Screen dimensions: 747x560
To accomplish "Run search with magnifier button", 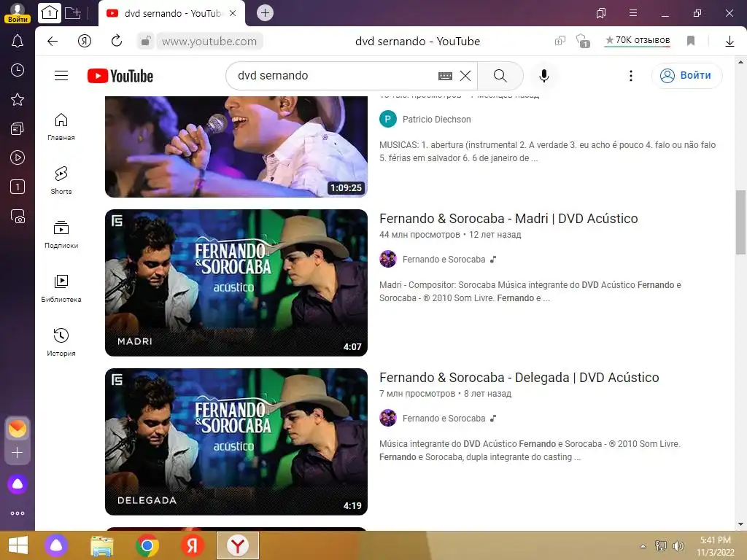I will (x=500, y=76).
